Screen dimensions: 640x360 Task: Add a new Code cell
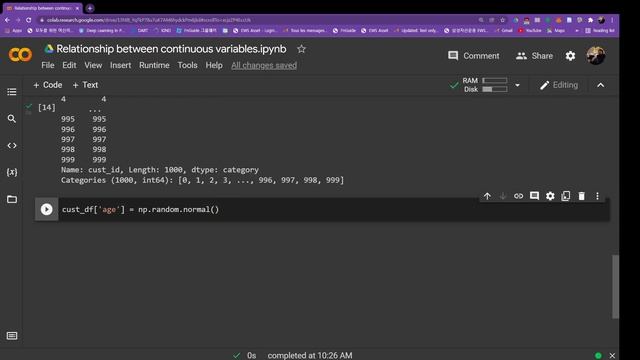[48, 85]
